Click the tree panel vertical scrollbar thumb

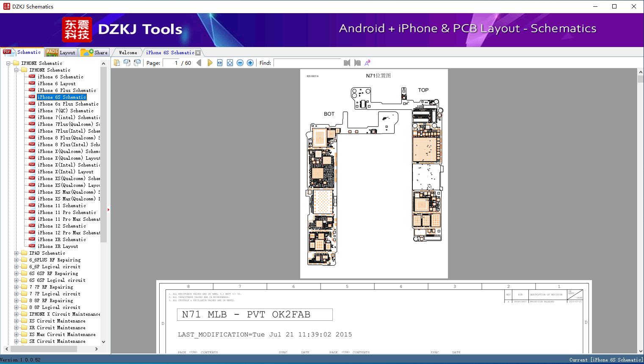click(x=103, y=155)
